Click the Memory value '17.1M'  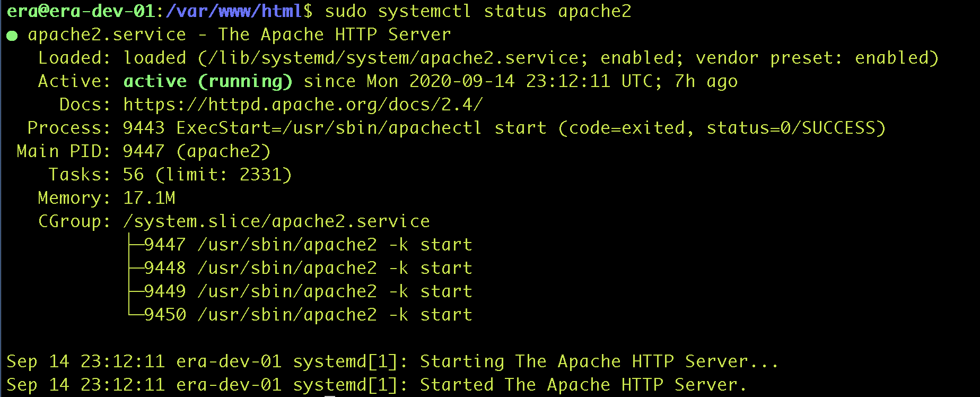[149, 198]
